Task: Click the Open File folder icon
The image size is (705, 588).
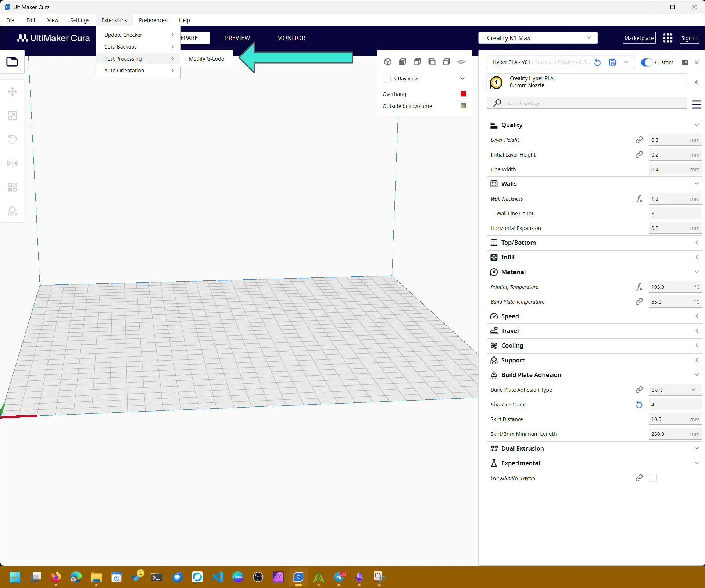Action: [x=12, y=62]
